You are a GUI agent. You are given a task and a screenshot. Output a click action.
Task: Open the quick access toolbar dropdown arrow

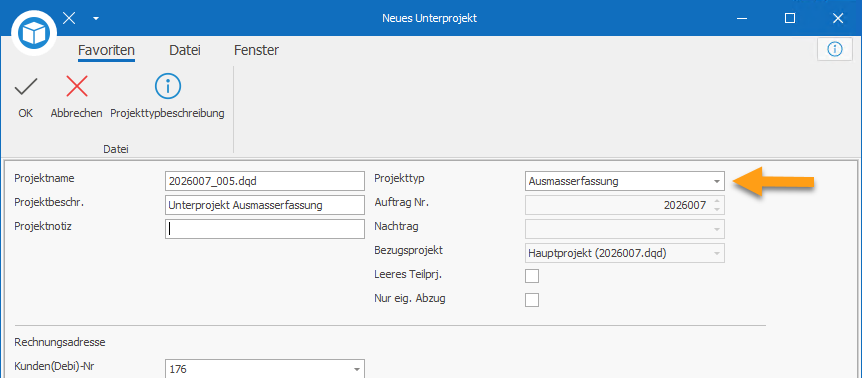[96, 19]
